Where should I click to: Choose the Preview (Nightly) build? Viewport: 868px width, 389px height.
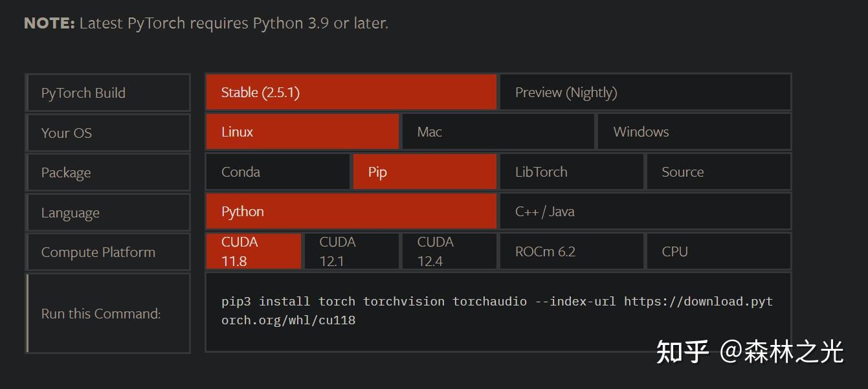(645, 93)
